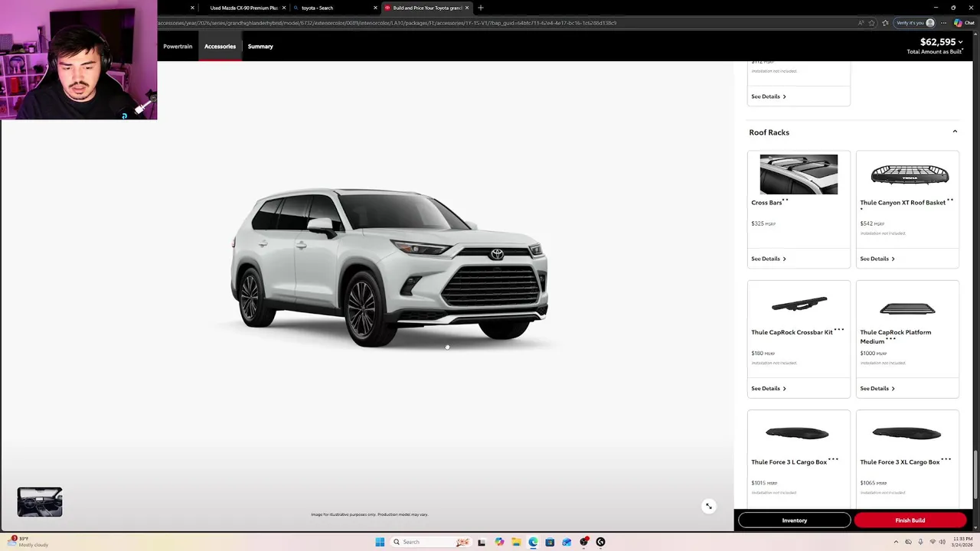See Details for Thule CapRock Crossbar Kit
The image size is (980, 551).
(x=769, y=389)
